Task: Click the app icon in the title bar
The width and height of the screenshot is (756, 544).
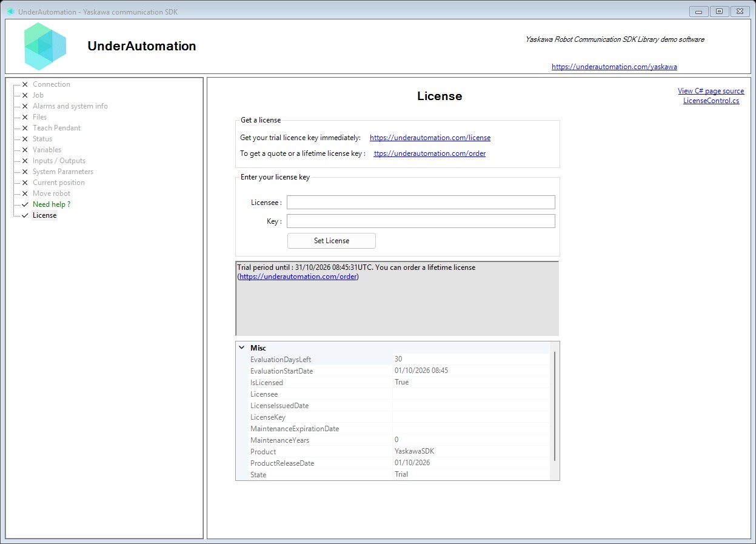Action: pyautogui.click(x=11, y=12)
